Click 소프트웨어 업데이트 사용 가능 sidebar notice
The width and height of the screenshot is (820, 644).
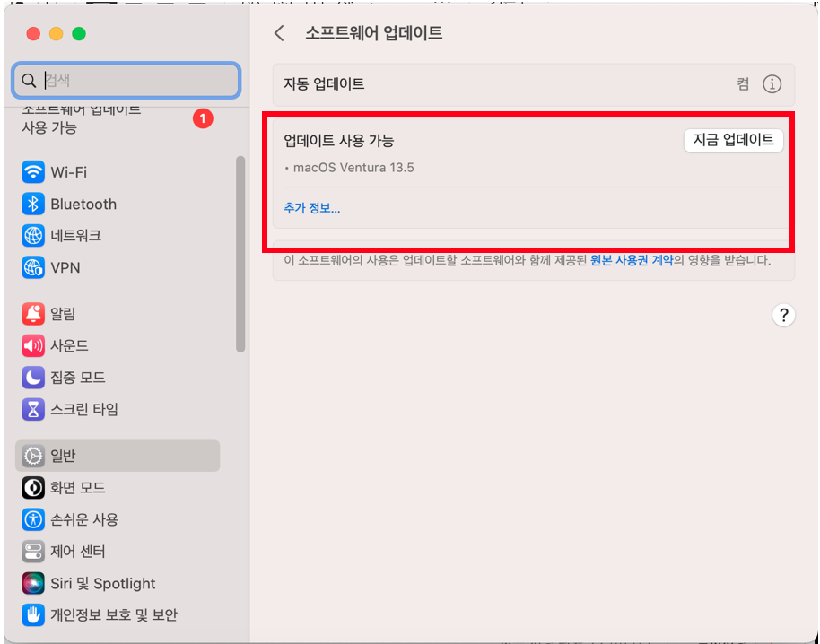82,118
